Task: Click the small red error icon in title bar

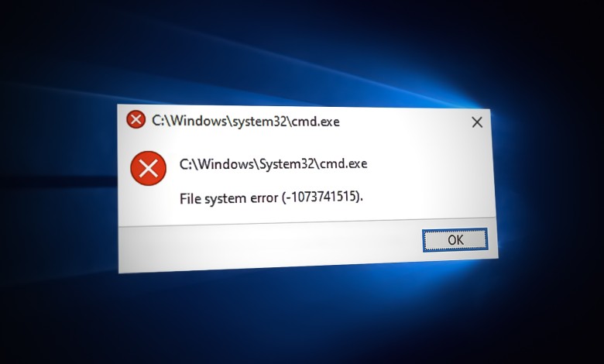Action: [x=136, y=119]
